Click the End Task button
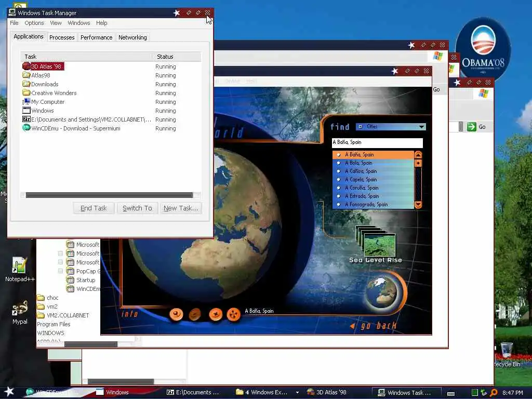 click(x=94, y=208)
